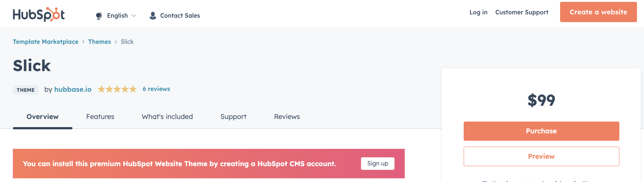Expand the English language dropdown chevron

134,16
